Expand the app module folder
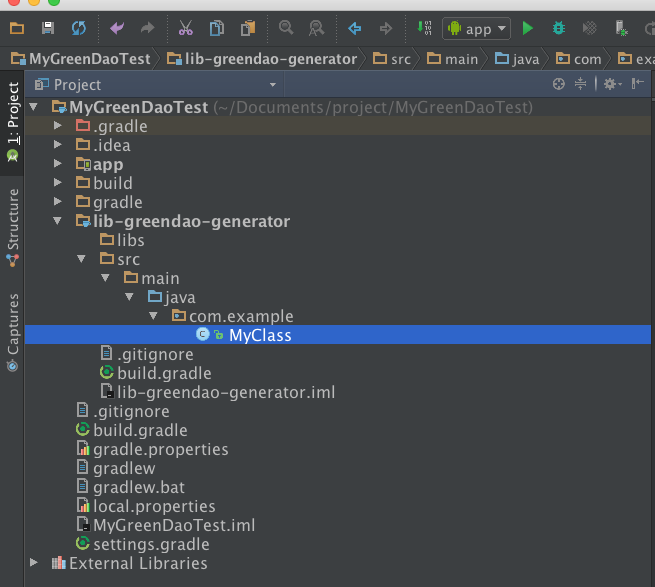655x587 pixels. coord(58,164)
